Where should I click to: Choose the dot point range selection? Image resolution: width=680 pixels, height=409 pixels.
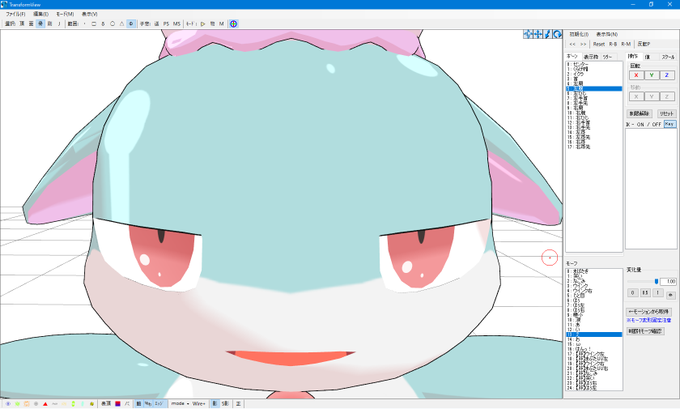point(84,24)
